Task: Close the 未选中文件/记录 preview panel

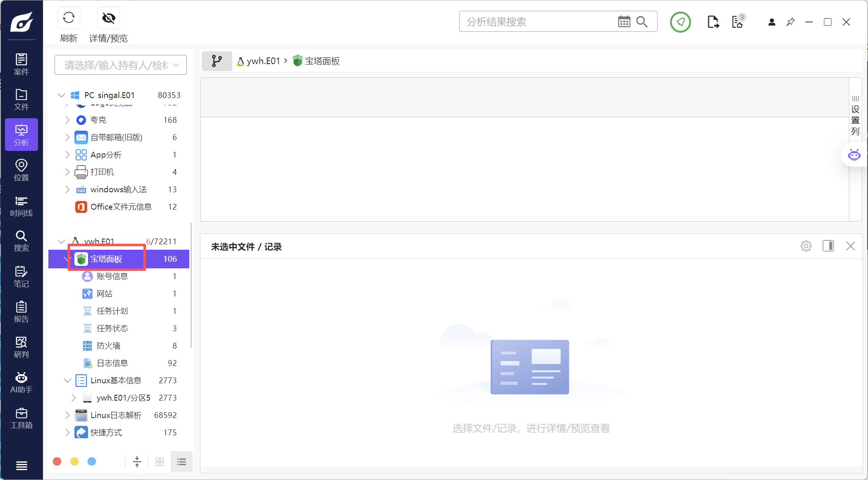Action: coord(851,246)
